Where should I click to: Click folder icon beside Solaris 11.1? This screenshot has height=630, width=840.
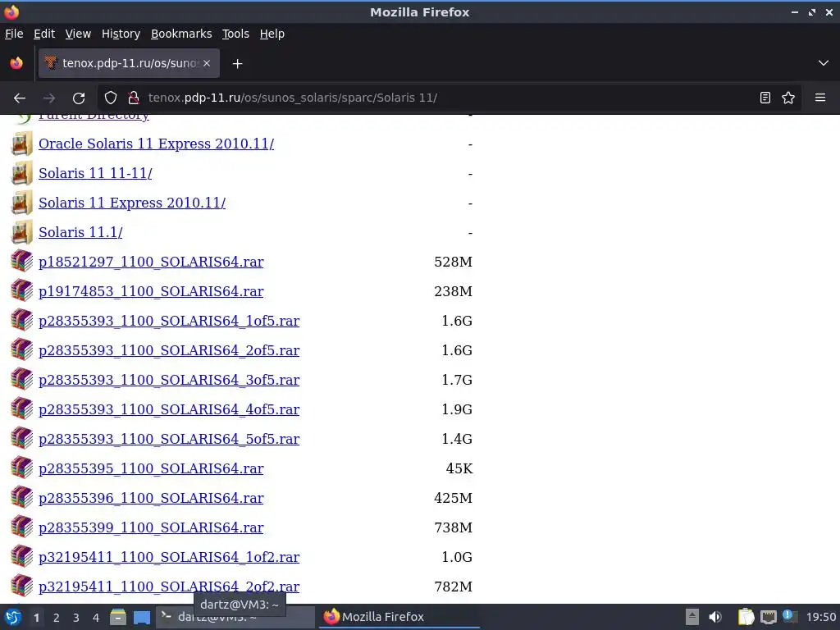[x=21, y=232]
